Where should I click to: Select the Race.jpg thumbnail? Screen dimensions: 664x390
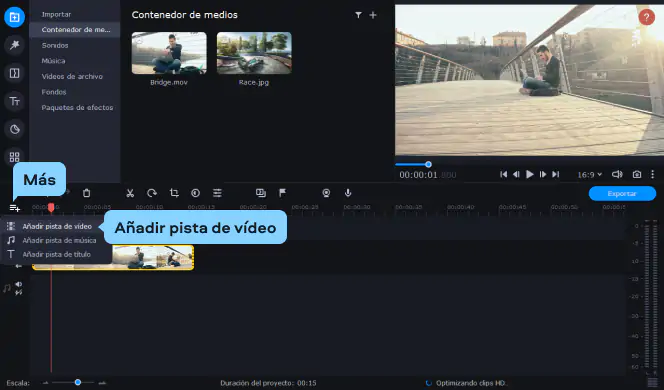click(254, 53)
